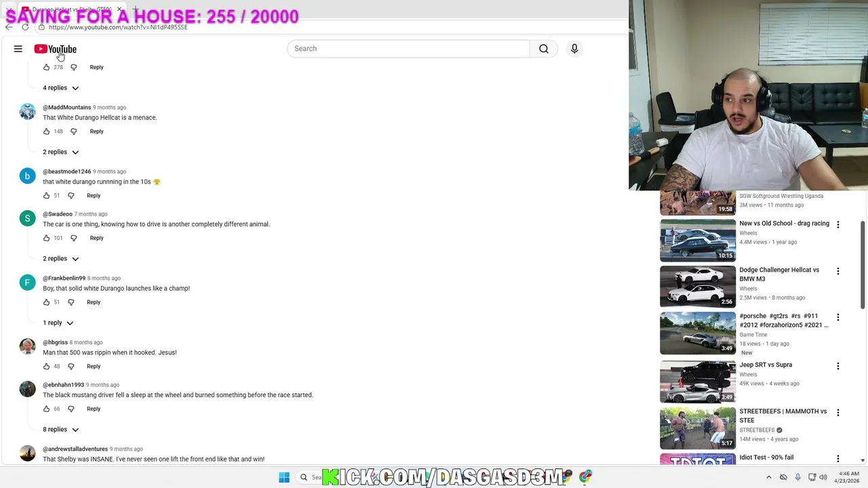Image resolution: width=868 pixels, height=488 pixels.
Task: Like the ebnhahn1993 comment
Action: pyautogui.click(x=46, y=409)
